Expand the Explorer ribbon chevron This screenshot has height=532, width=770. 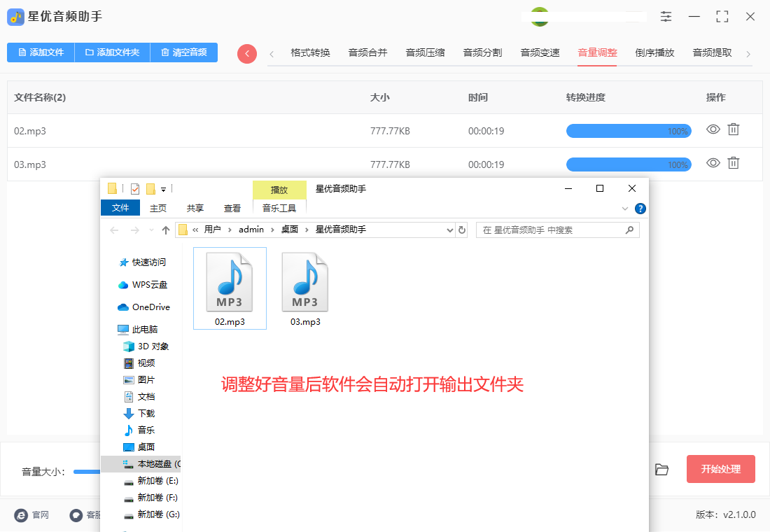pos(625,209)
